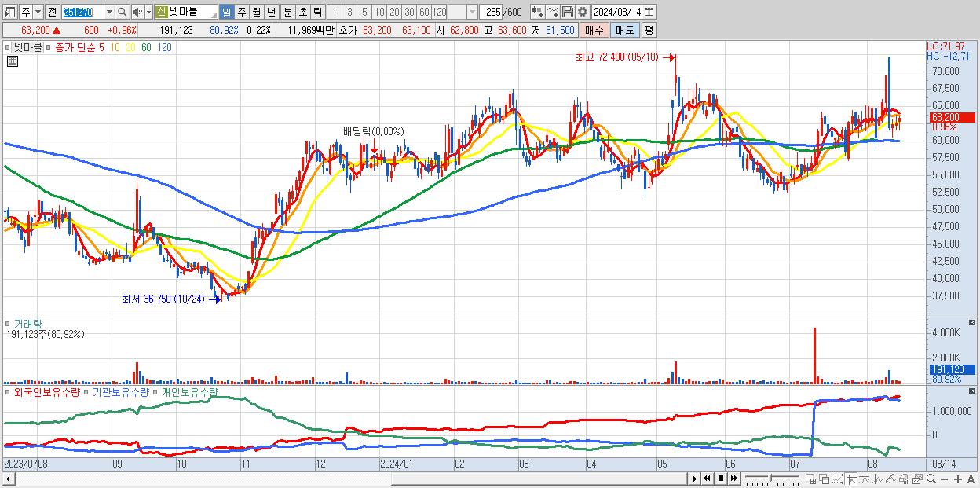
Task: Click the 주 button at toolbar left
Action: click(24, 12)
